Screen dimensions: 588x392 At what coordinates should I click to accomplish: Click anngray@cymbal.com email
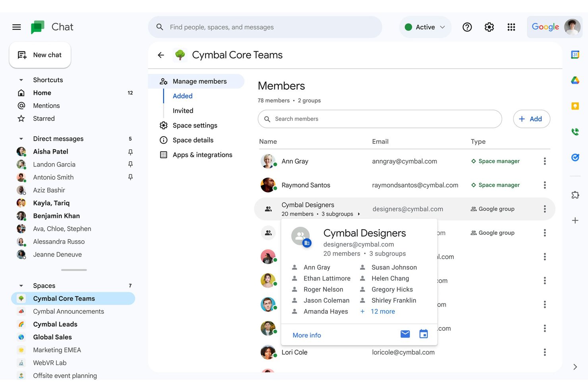[404, 161]
